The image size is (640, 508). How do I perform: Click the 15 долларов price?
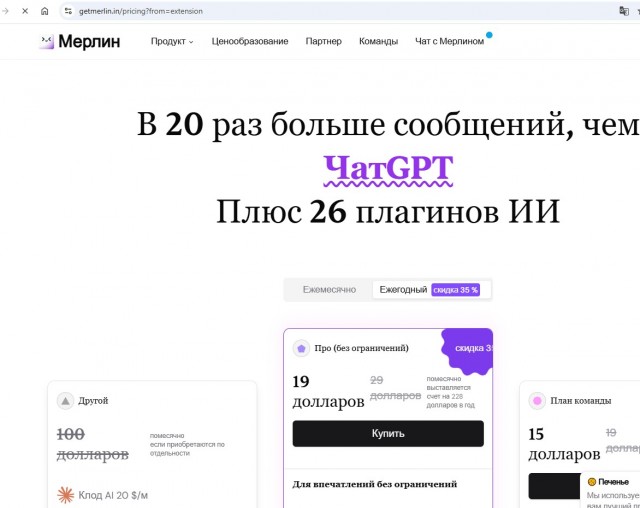coord(564,444)
